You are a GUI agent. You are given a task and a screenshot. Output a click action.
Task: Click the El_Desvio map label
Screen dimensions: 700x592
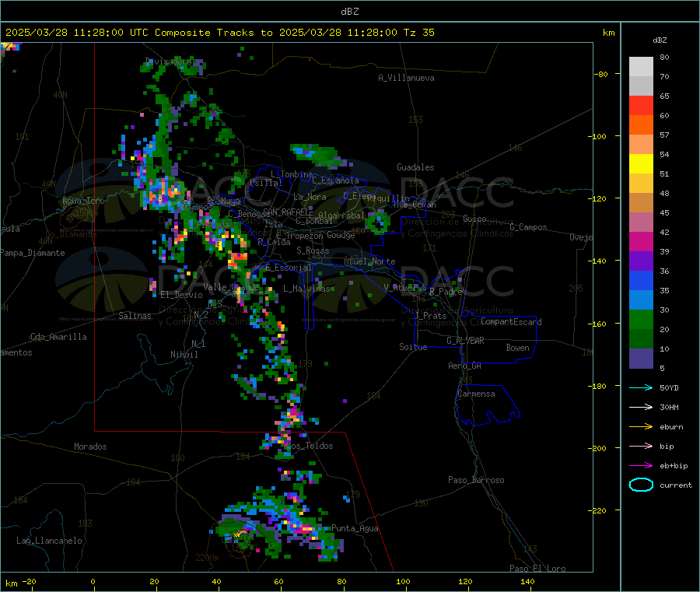point(181,295)
